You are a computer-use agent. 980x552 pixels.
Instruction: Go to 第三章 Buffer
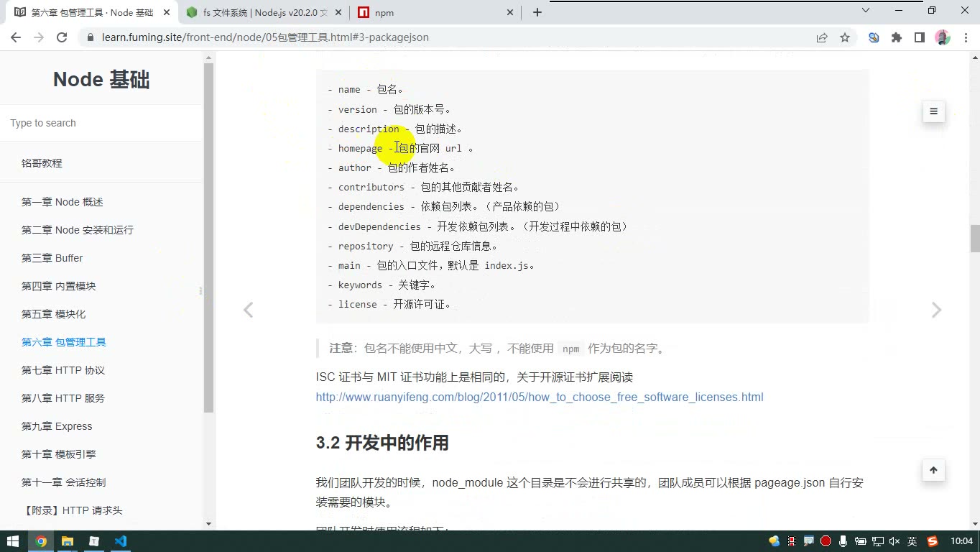point(52,258)
